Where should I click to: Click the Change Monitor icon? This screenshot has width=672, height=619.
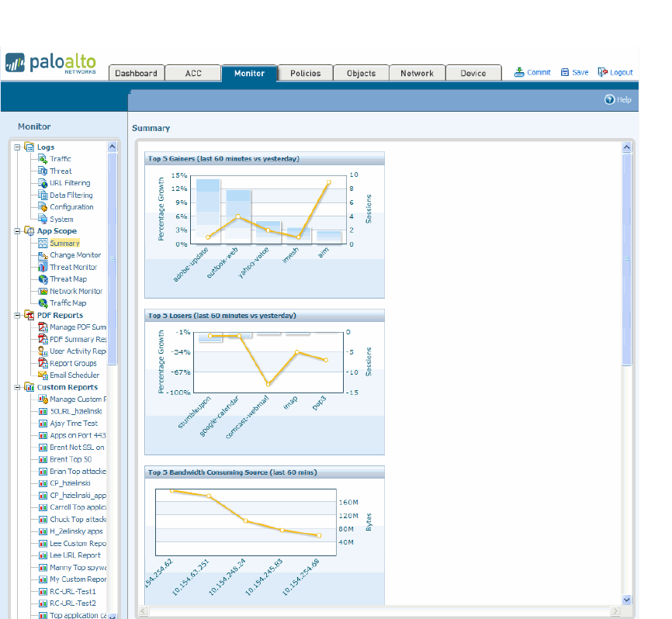click(x=43, y=255)
